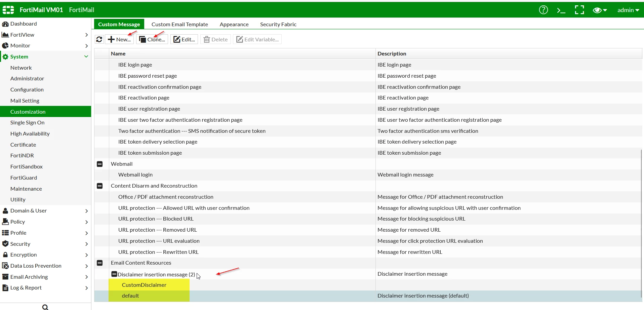The image size is (644, 310).
Task: Open the admin user menu
Action: 628,10
